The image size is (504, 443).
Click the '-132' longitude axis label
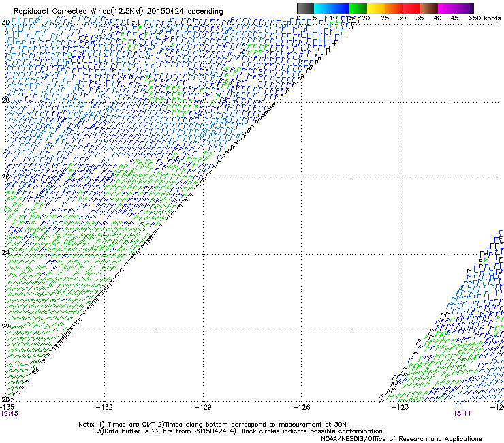(104, 407)
